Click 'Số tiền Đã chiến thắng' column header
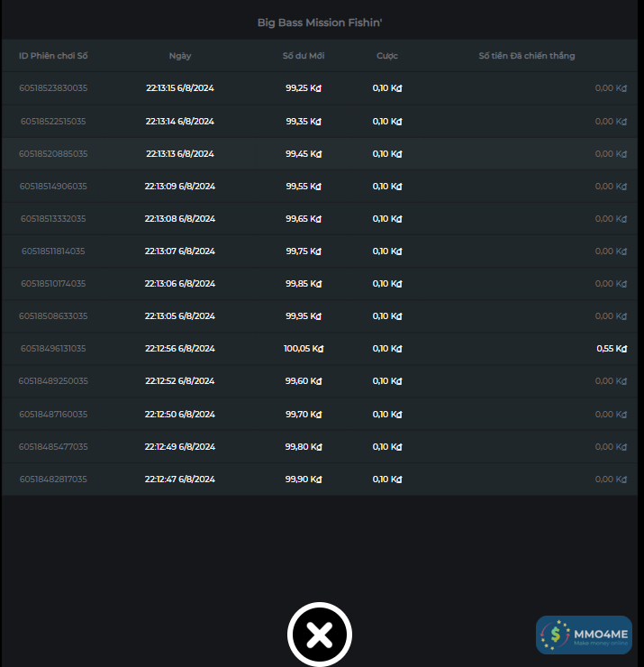The height and width of the screenshot is (667, 644). click(x=527, y=56)
